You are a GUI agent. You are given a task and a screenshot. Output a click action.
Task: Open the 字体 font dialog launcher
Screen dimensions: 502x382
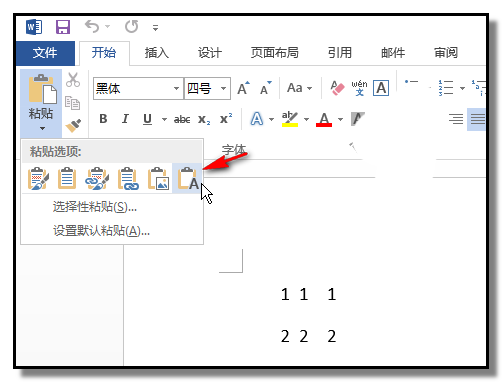352,146
